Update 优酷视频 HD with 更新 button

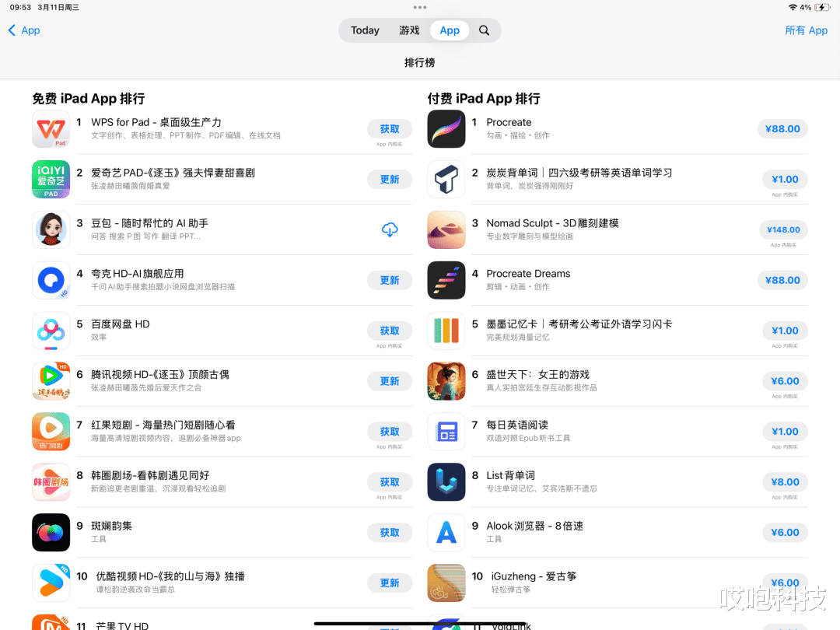390,583
